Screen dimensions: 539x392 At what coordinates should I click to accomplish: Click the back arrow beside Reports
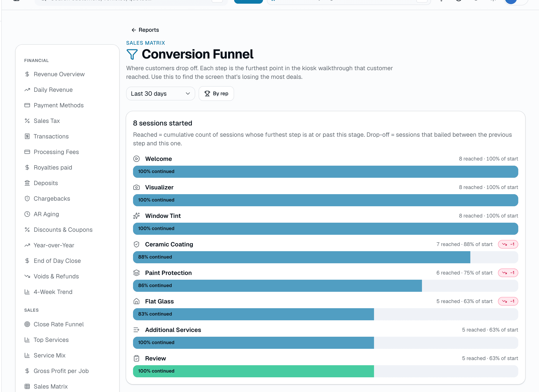coord(134,30)
